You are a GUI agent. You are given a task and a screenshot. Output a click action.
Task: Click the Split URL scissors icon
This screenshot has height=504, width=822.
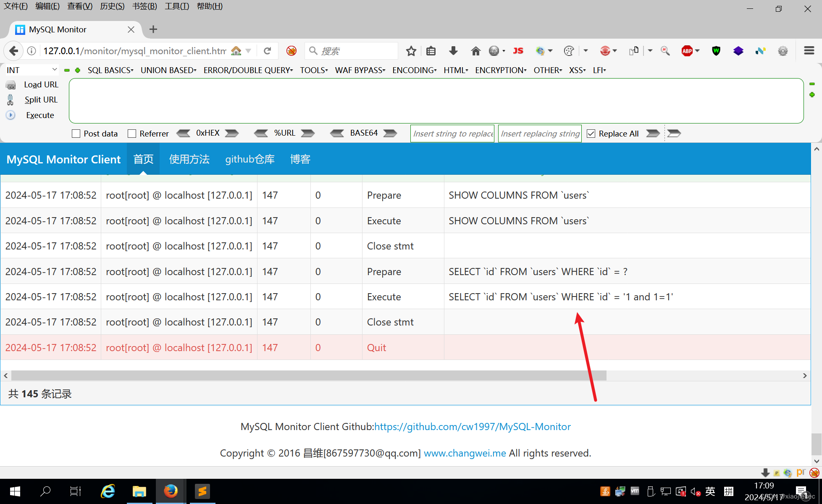pyautogui.click(x=10, y=100)
